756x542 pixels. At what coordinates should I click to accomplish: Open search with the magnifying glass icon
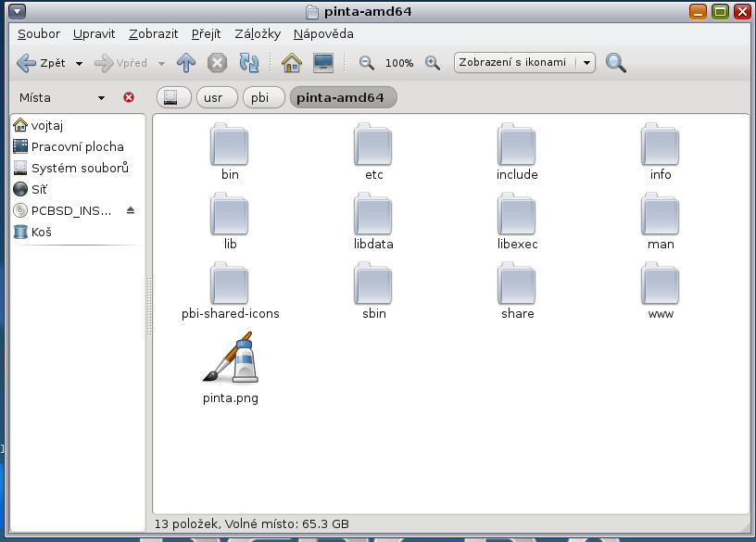tap(616, 63)
